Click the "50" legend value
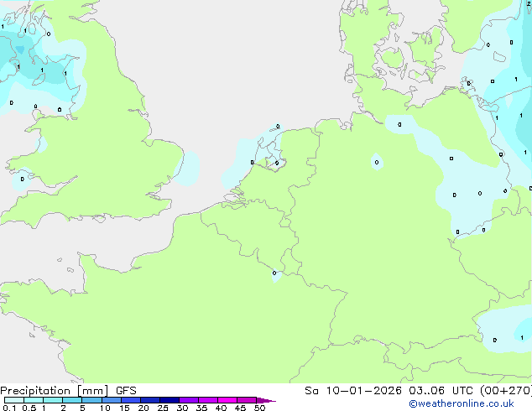Viewport: 532px width, 411px height. [x=259, y=408]
